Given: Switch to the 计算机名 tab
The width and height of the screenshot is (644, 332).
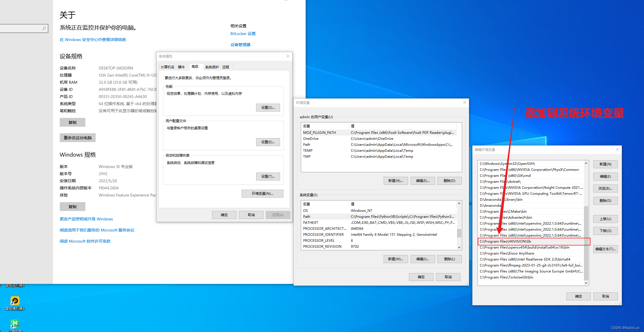Looking at the screenshot, I should (167, 67).
